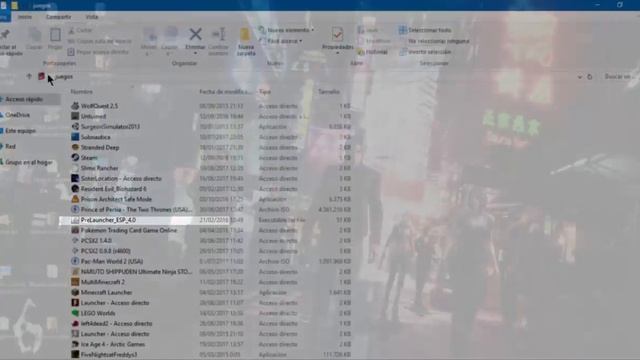This screenshot has height=360, width=640.
Task: Click Prison Architect Safe Mode icon
Action: point(75,199)
